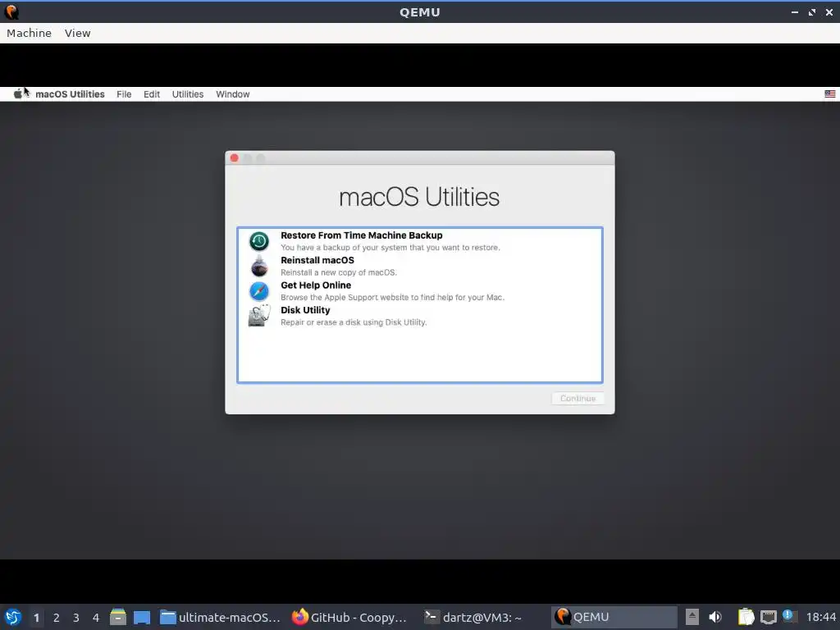Open the QEMU View menu
Screen dimensions: 840x630
click(78, 33)
